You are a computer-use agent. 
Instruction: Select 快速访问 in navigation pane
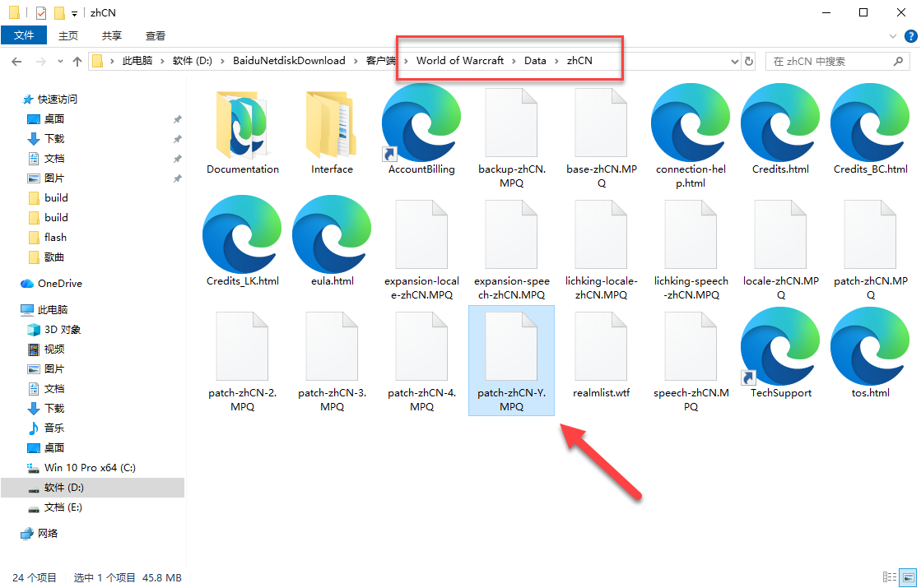(57, 100)
